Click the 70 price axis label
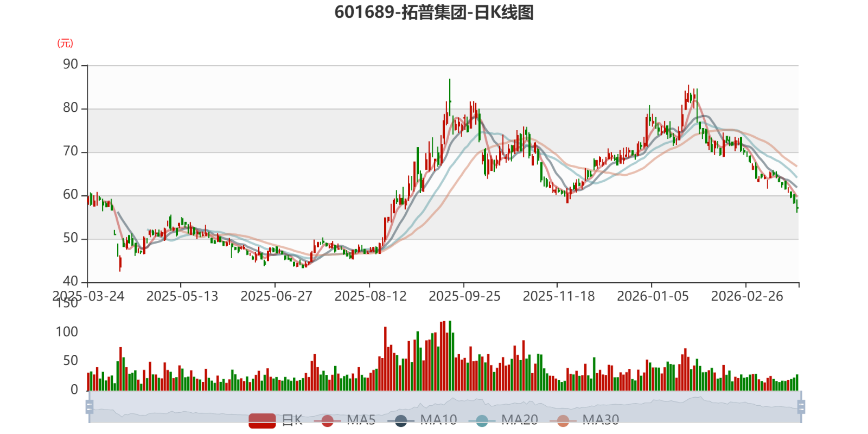 tap(71, 151)
